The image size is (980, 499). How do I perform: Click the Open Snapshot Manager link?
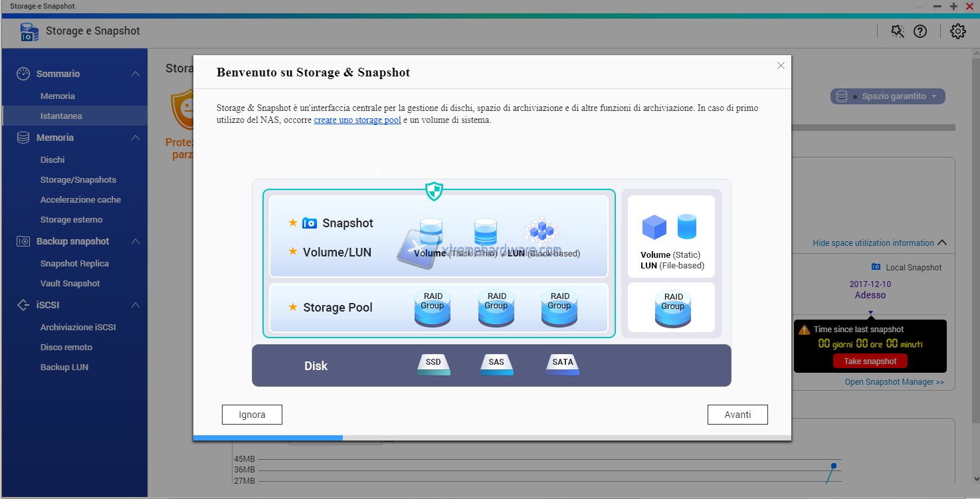tap(894, 382)
